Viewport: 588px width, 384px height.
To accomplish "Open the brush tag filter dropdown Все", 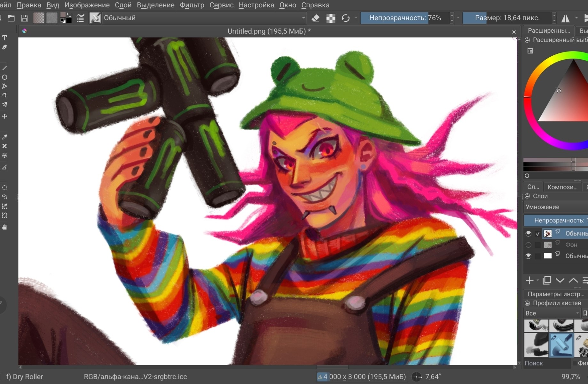I will point(552,313).
